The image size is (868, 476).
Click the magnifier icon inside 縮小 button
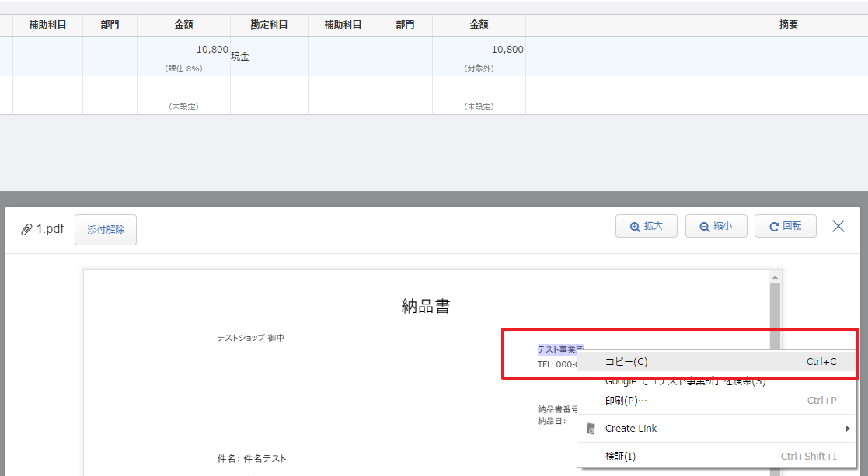(x=705, y=227)
